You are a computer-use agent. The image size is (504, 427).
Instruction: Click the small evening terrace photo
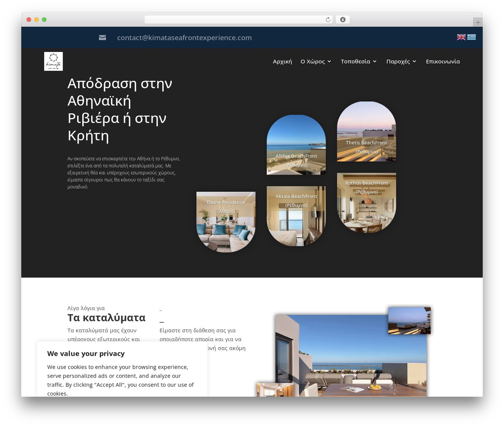[x=409, y=321]
